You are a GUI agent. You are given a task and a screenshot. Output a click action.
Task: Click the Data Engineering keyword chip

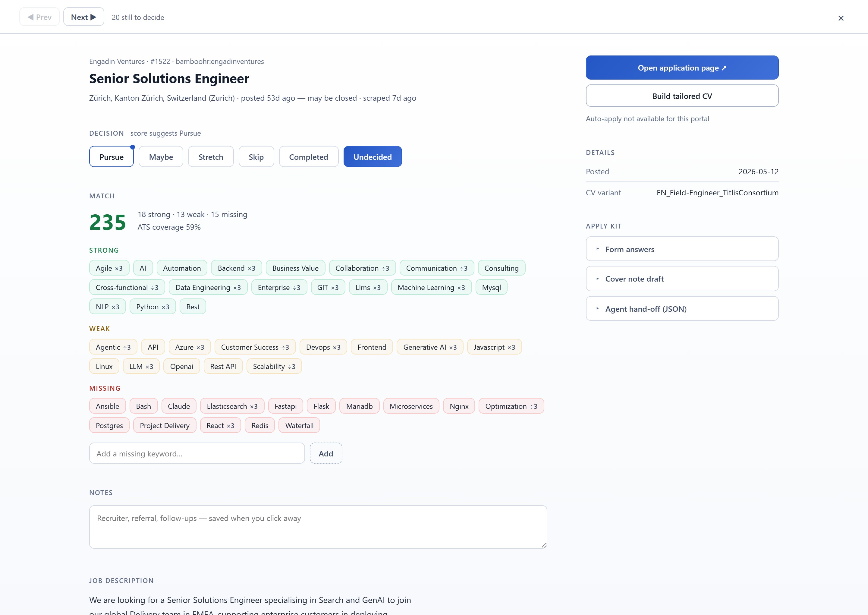point(208,287)
